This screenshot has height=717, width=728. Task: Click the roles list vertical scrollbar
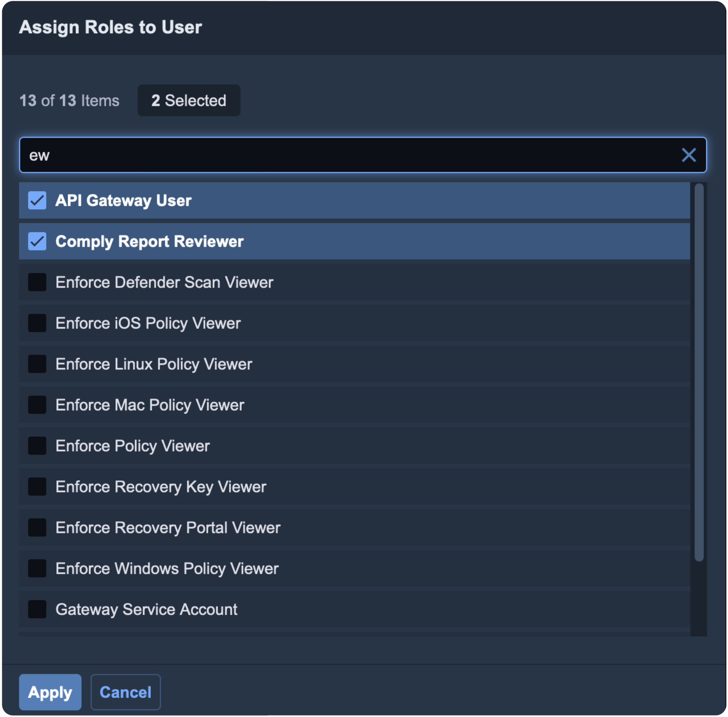[699, 372]
